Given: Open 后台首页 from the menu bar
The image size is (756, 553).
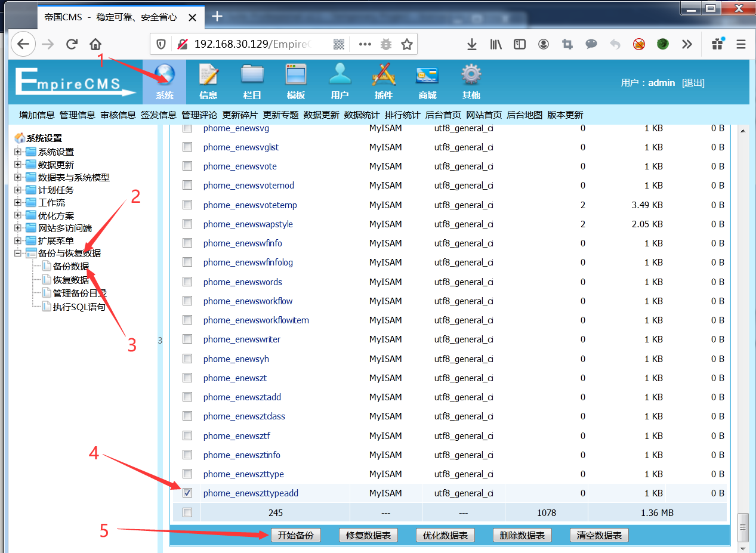Looking at the screenshot, I should (x=442, y=114).
